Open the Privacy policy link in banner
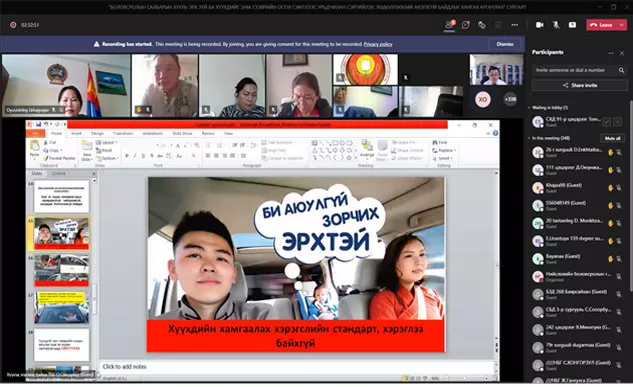 click(378, 44)
